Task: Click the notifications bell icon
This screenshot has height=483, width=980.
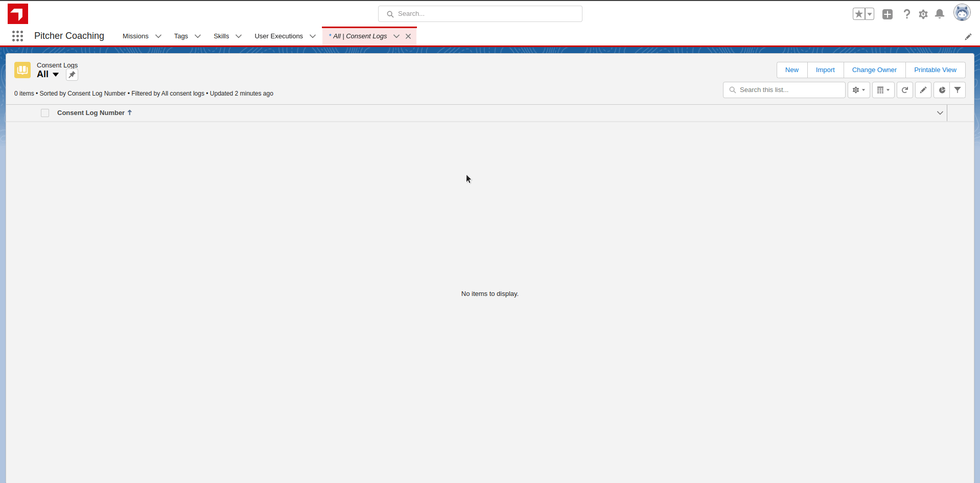Action: (x=939, y=14)
